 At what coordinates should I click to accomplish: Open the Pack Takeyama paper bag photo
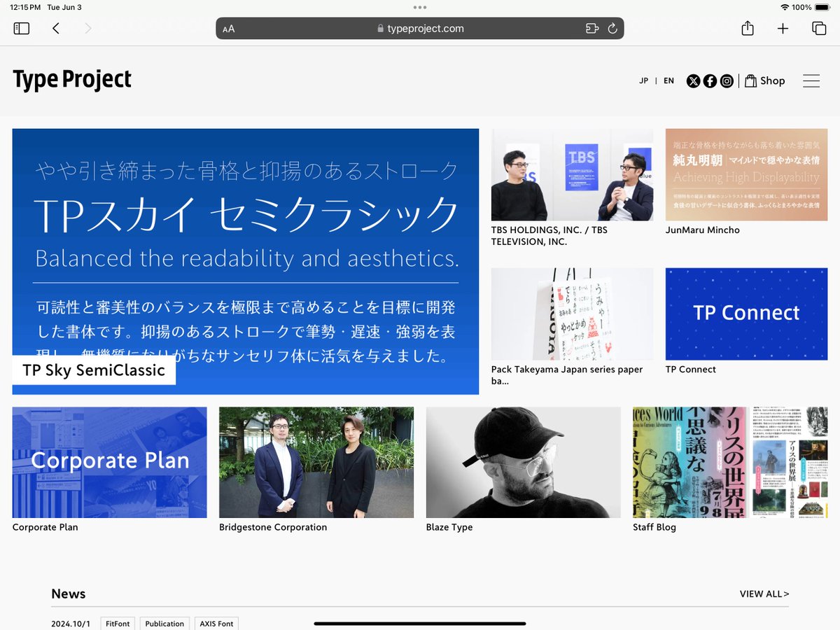pyautogui.click(x=572, y=314)
